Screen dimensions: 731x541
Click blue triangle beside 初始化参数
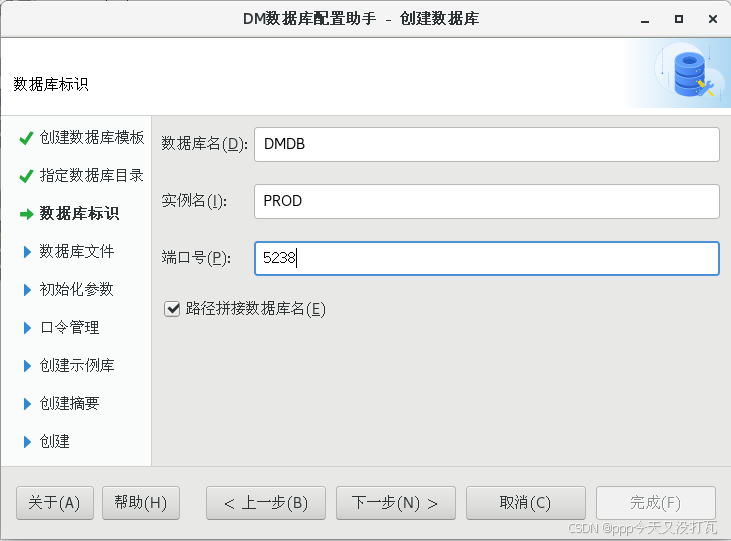(28, 290)
